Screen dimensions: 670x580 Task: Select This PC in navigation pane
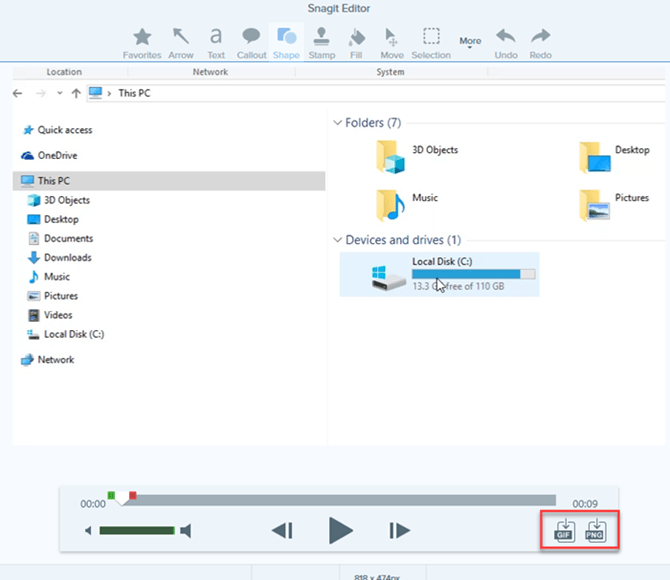click(x=169, y=181)
